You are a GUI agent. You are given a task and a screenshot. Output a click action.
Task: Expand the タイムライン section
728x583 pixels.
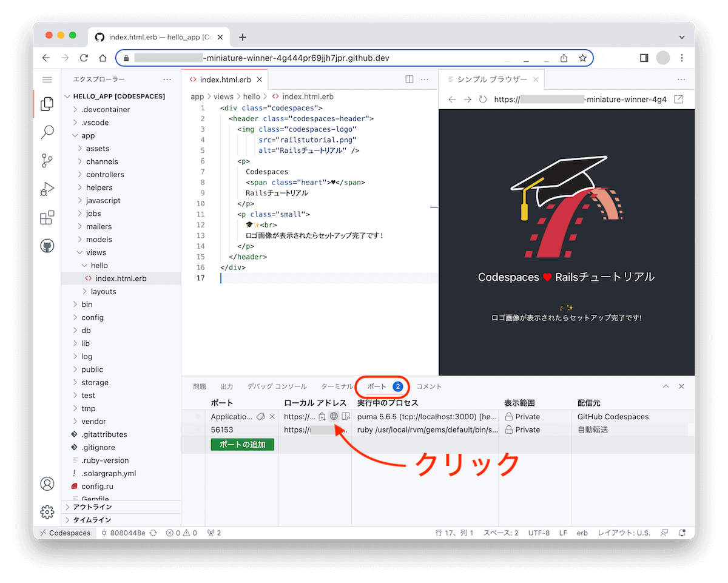tap(121, 520)
